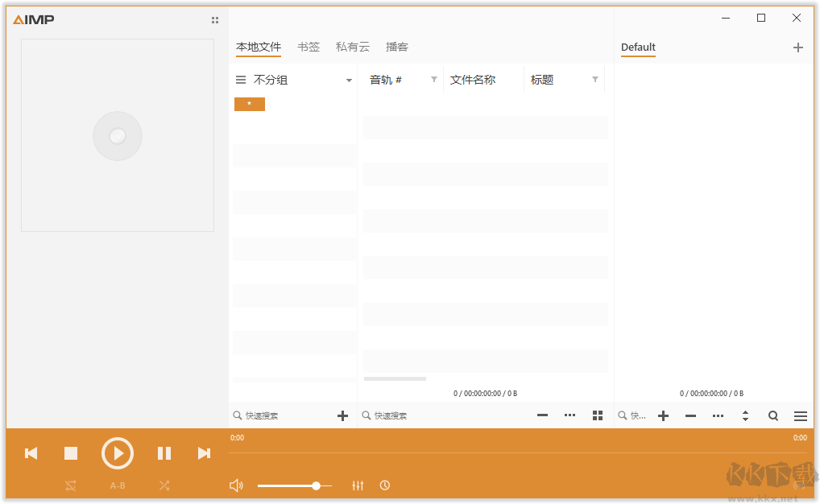This screenshot has width=820, height=504.
Task: Click library status text 0 / 00:00:00:00 / 0 B
Action: (485, 393)
